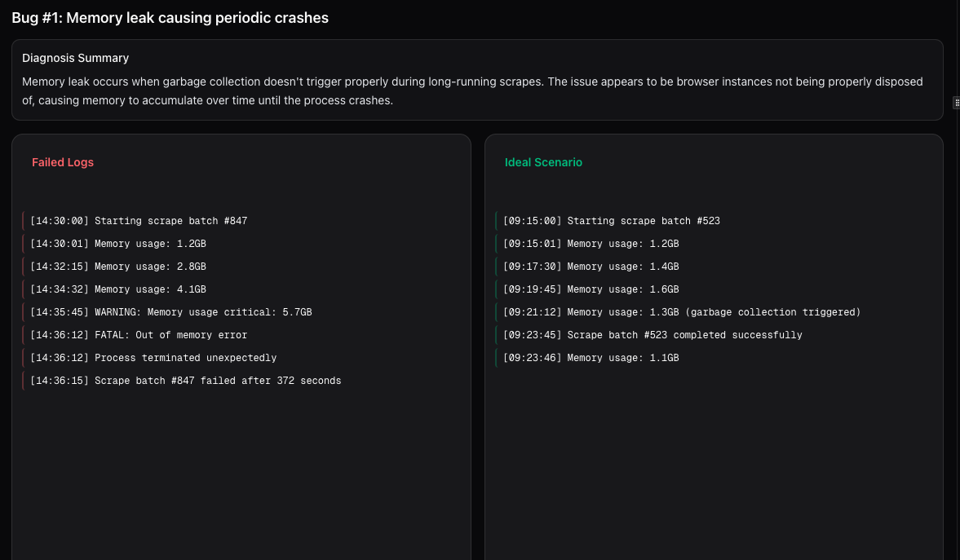This screenshot has height=560, width=960.
Task: Click the failed log 'Memory usage: 2.8GB' entry
Action: 118,267
